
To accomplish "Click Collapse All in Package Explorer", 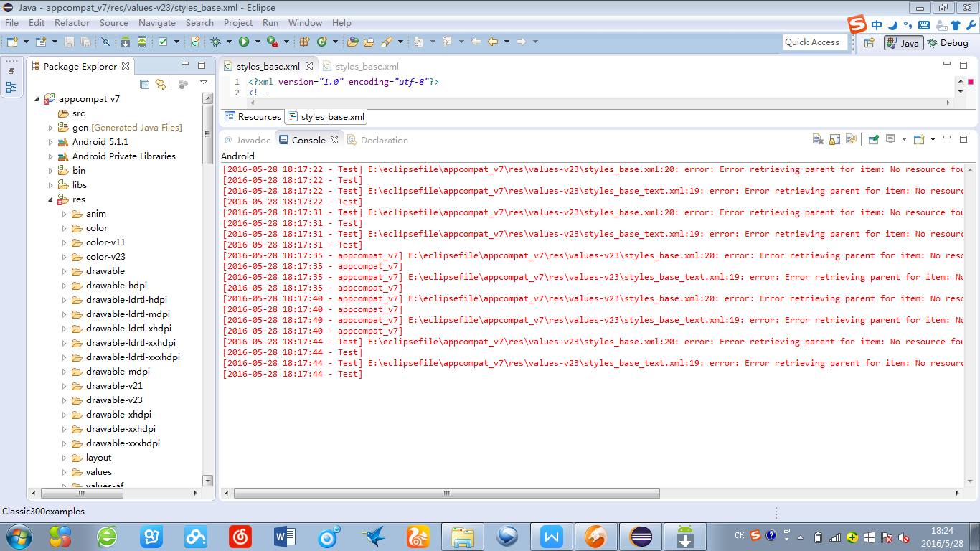I will (x=144, y=84).
